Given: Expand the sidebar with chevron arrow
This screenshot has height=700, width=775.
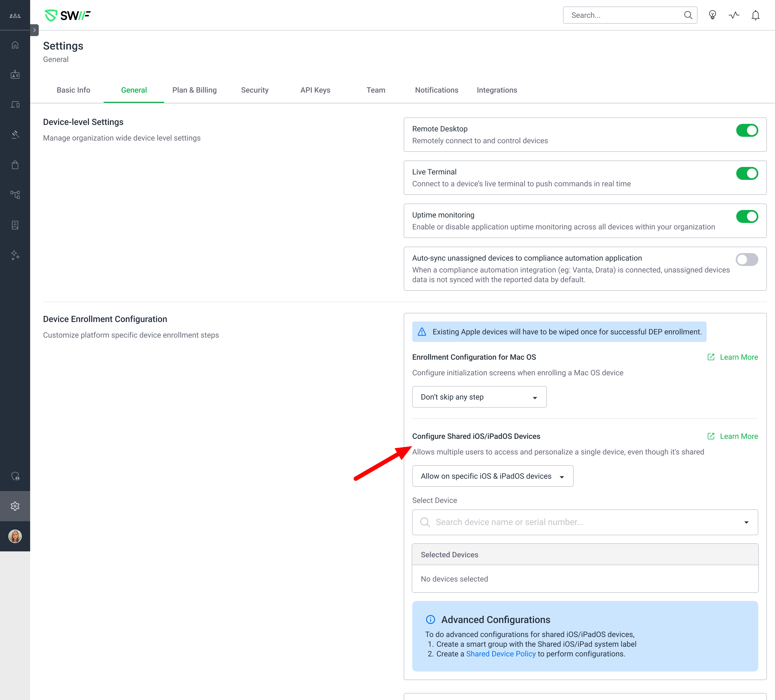Looking at the screenshot, I should click(x=34, y=30).
